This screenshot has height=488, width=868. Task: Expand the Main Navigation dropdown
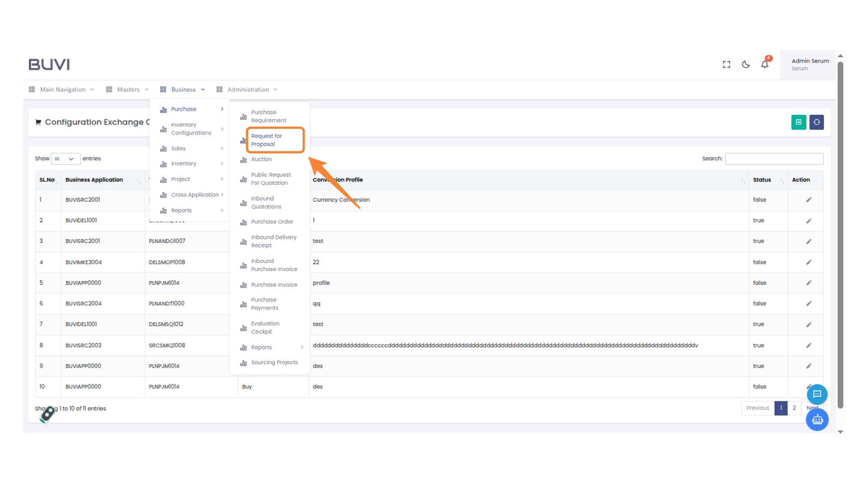62,89
